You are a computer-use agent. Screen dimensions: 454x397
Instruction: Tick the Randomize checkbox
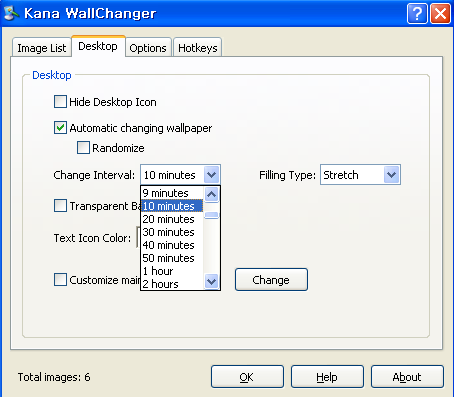[x=83, y=148]
